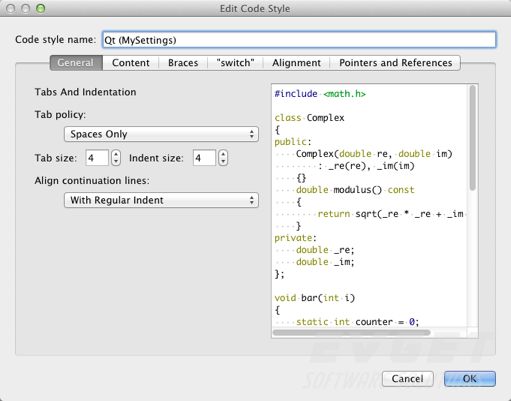Click the Indent size value field

pos(204,158)
